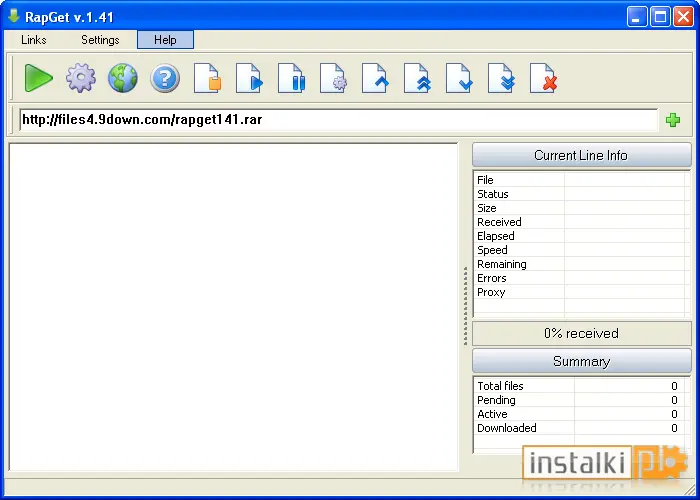The image size is (700, 500).
Task: Click the Summary header button
Action: click(x=581, y=361)
